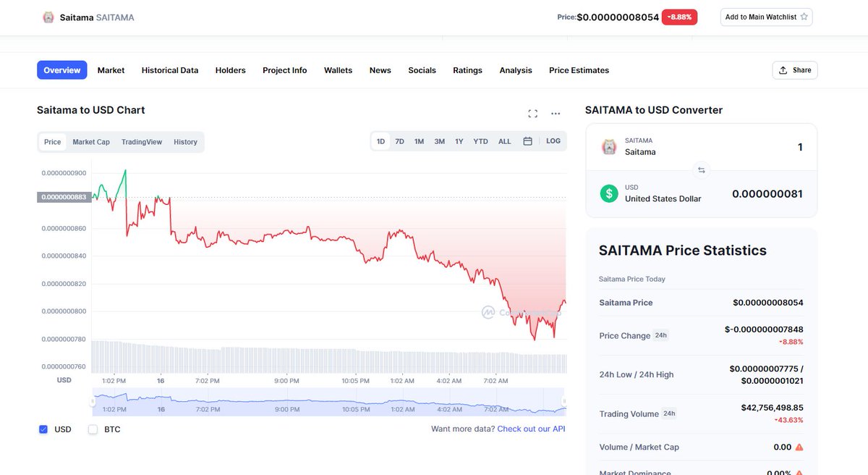Screen dimensions: 868x475
Task: Click the green USD dollar icon
Action: [609, 193]
